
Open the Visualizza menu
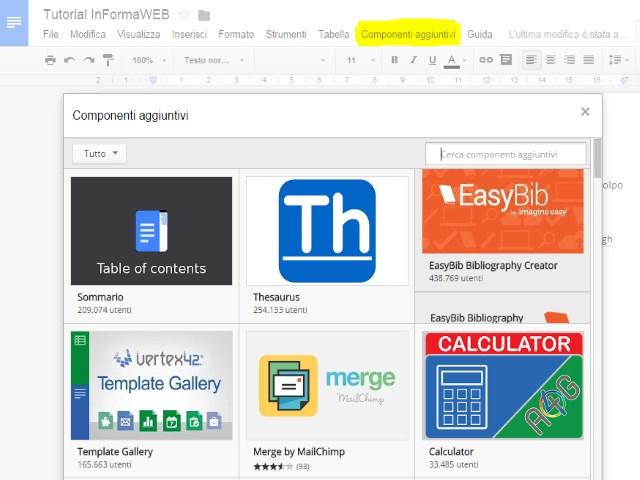pos(139,34)
